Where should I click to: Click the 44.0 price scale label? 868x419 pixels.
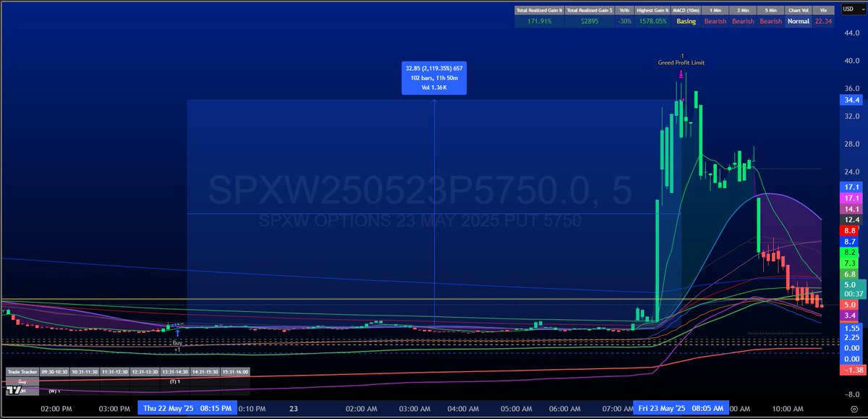coord(851,33)
